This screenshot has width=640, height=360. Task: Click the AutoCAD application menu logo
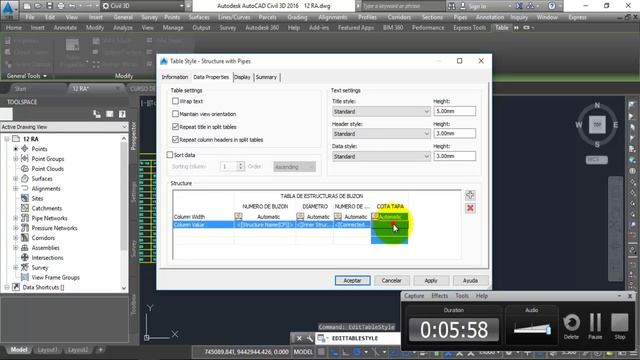tap(9, 9)
